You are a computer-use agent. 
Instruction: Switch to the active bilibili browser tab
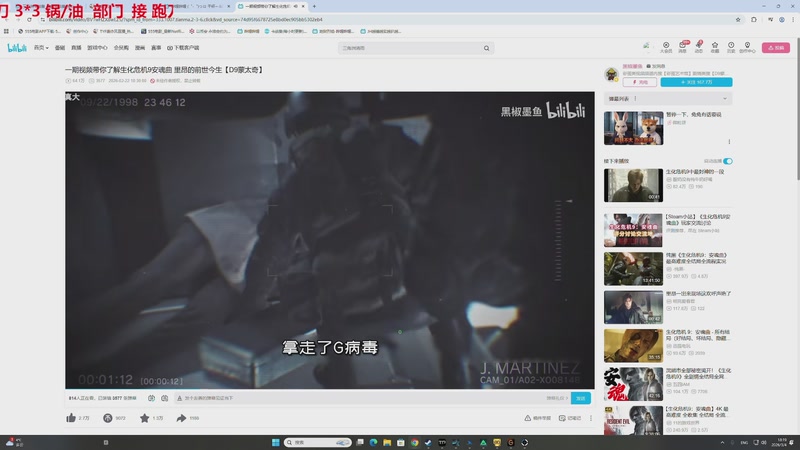[271, 6]
